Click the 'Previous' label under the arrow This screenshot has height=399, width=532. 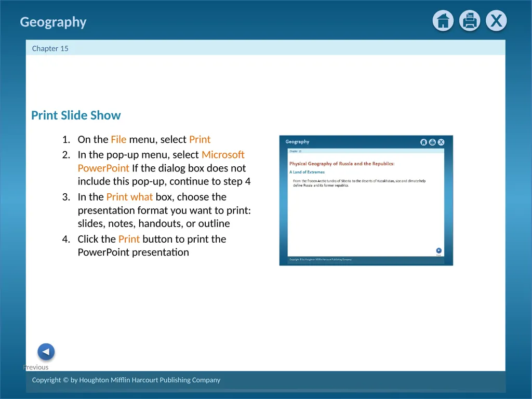(36, 367)
